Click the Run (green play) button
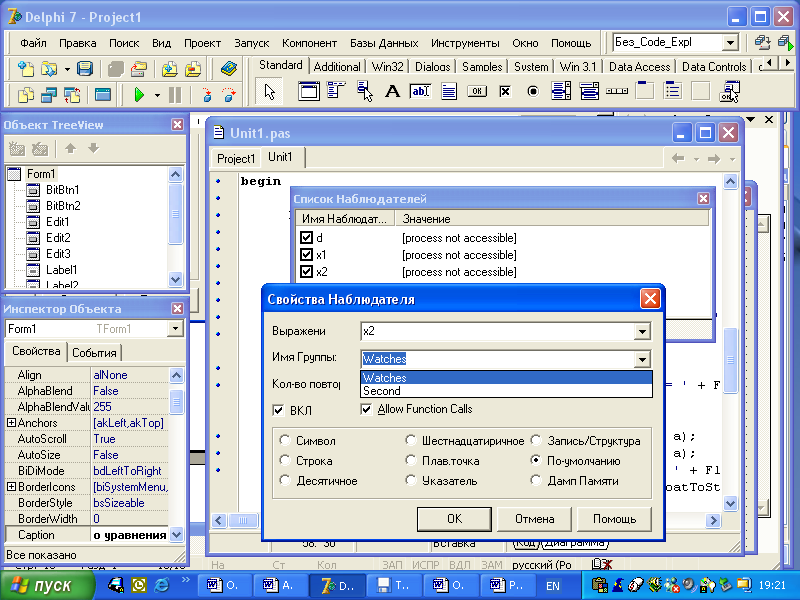This screenshot has height=600, width=800. pos(139,95)
